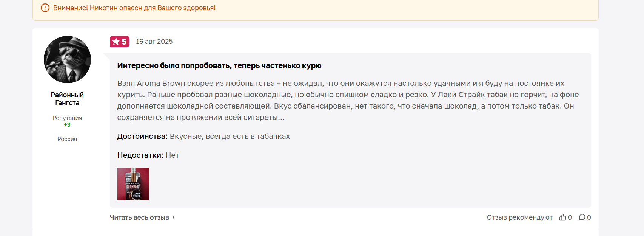Click country label 'Россия'

[x=67, y=139]
